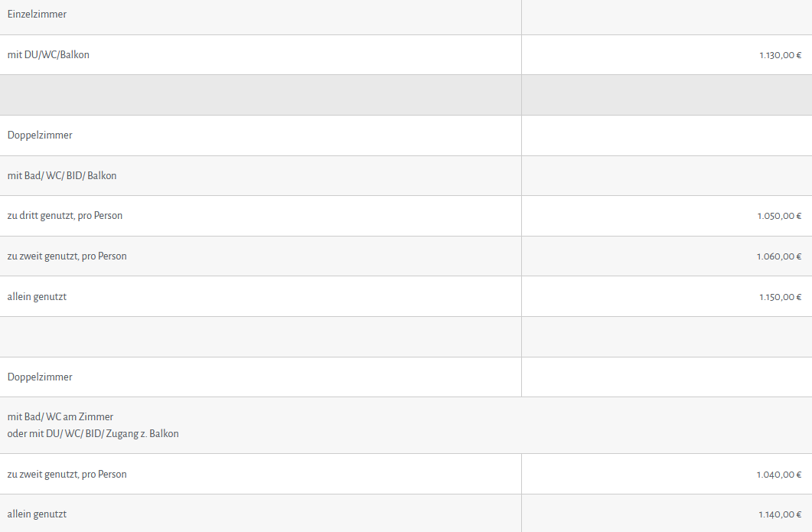Select the 'mit Bad/ WC/ BID/ Balkon' text
Image resolution: width=812 pixels, height=532 pixels.
tap(62, 175)
